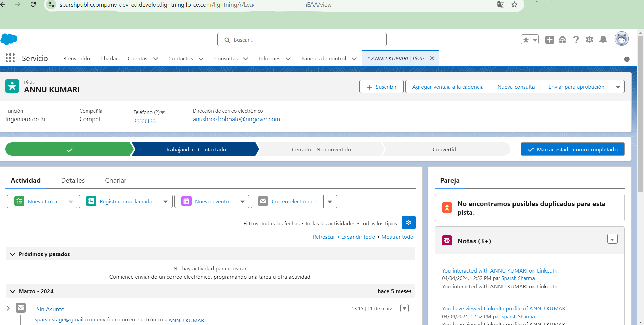Open the user profile avatar
Screen dimensions: 644x325
622,39
